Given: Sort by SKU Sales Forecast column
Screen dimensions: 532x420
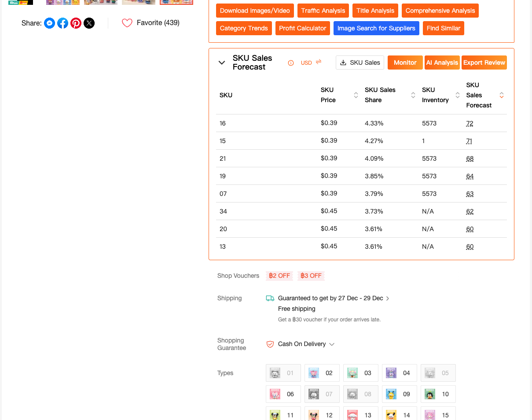Looking at the screenshot, I should pos(502,95).
